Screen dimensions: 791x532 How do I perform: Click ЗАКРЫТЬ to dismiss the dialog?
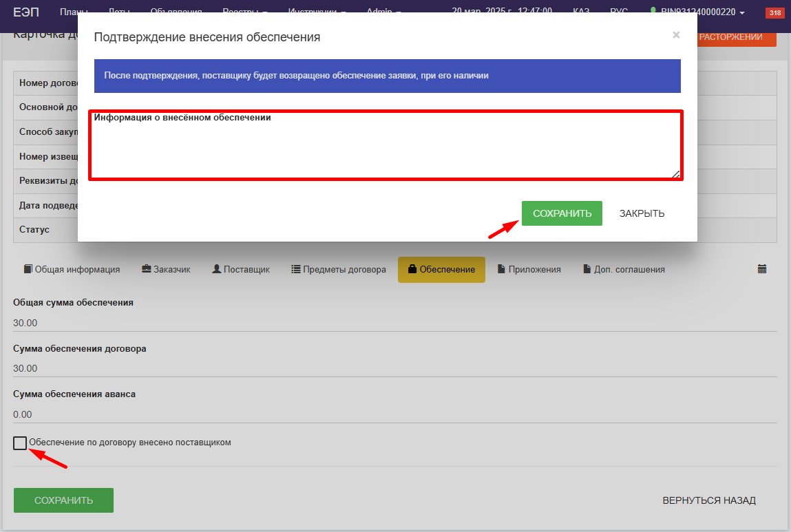(642, 213)
